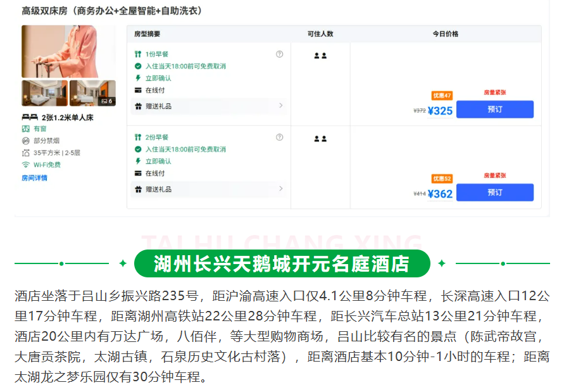Image resolution: width=564 pixels, height=392 pixels.
Task: Click the 优惠52 discount badge
Action: point(442,179)
